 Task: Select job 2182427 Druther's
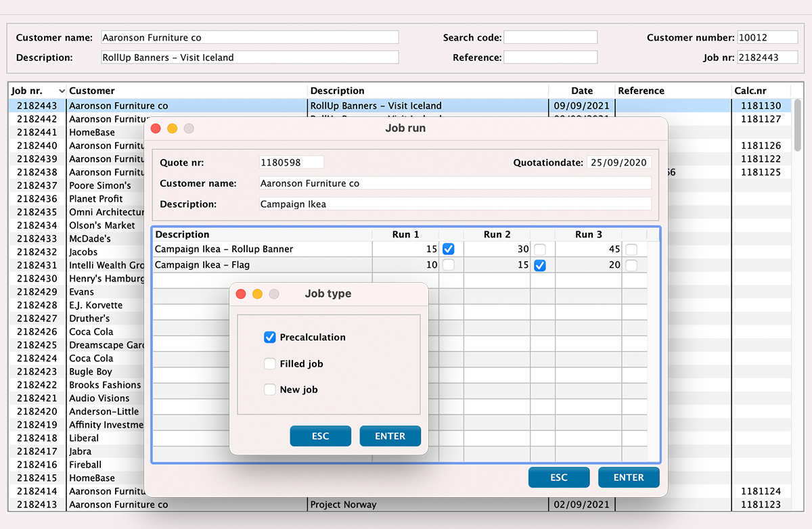76,319
